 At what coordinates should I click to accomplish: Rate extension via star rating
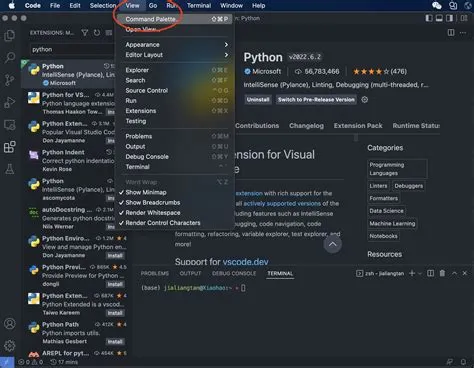tap(371, 71)
